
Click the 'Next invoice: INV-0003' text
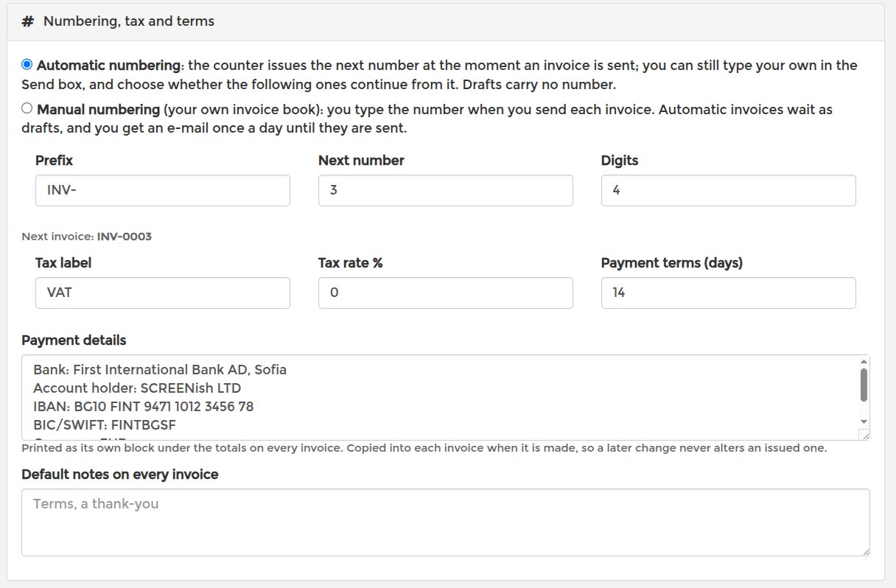coord(86,237)
